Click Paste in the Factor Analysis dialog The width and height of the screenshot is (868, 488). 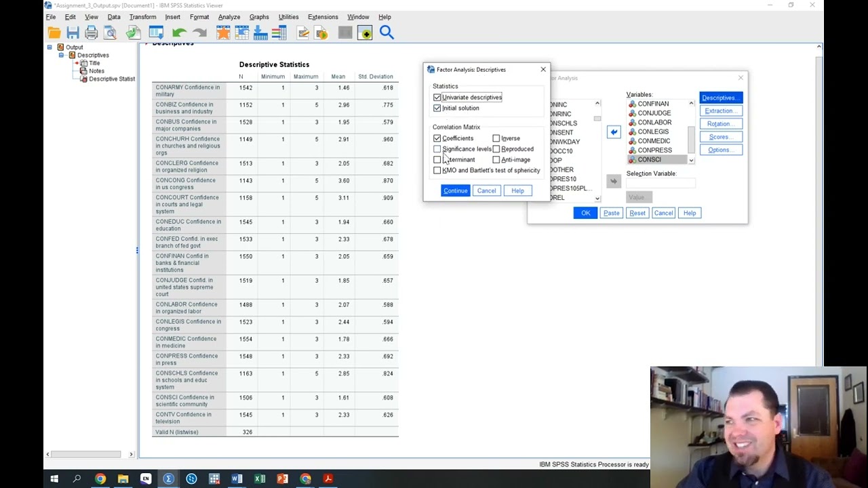pos(611,213)
